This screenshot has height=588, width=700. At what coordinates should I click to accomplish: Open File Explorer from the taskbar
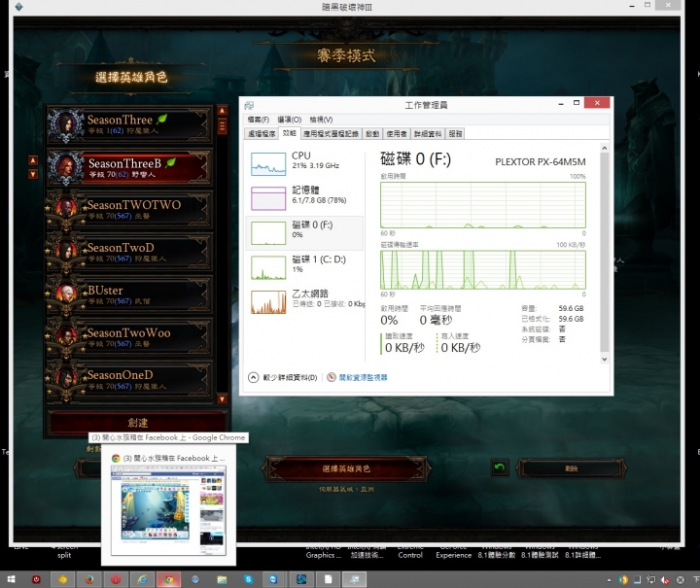point(222,579)
